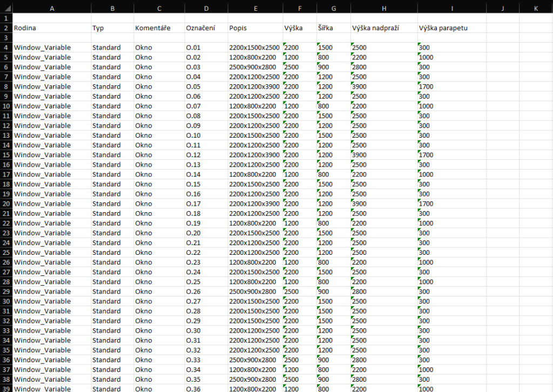Viewport: 553px width, 392px height.
Task: Select the Popis cell in row 8
Action: pos(255,86)
